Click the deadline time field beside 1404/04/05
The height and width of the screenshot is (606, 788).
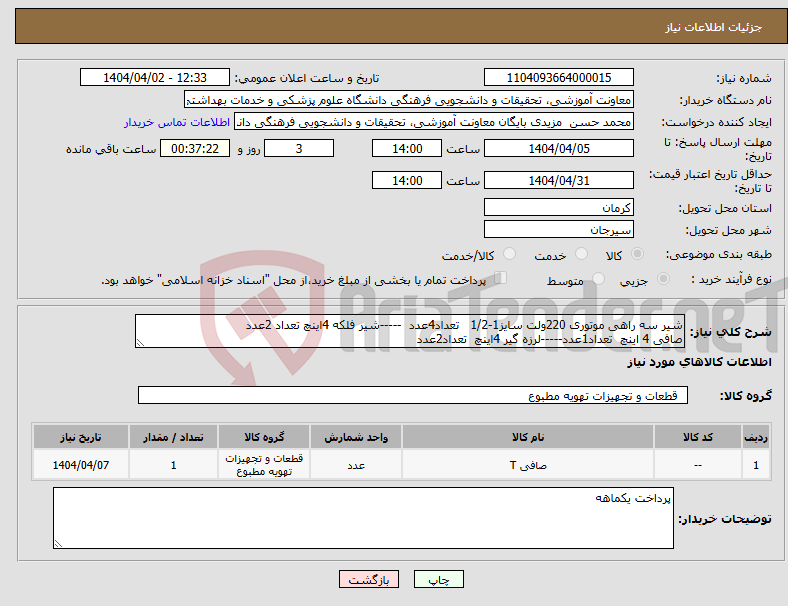407,148
